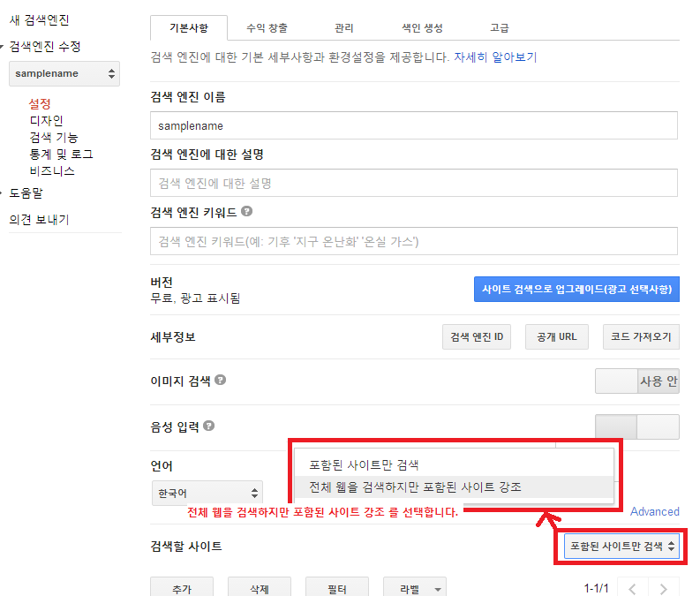The height and width of the screenshot is (596, 700).
Task: Expand the 포함된 사이트만 검색 dropdown
Action: tap(622, 547)
